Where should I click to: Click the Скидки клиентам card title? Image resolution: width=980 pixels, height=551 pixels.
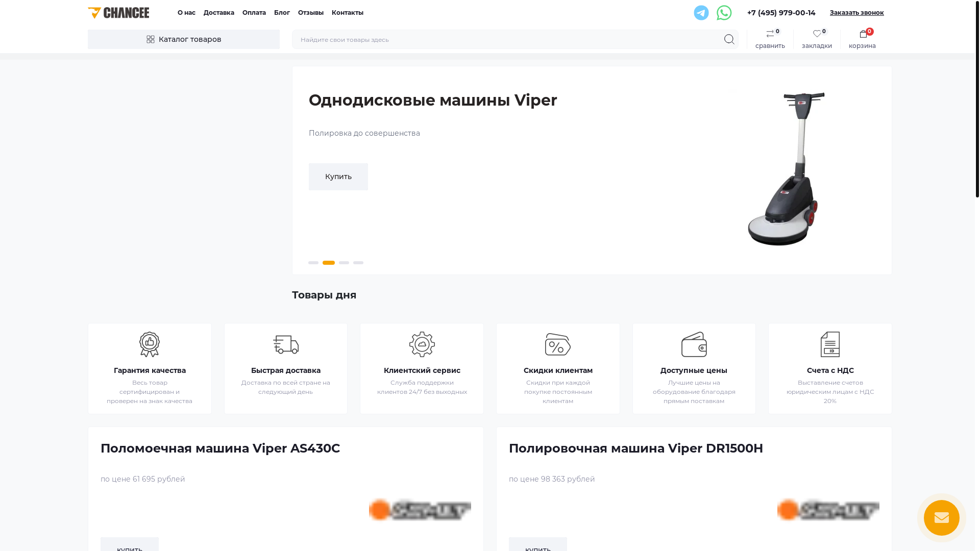[x=558, y=370]
